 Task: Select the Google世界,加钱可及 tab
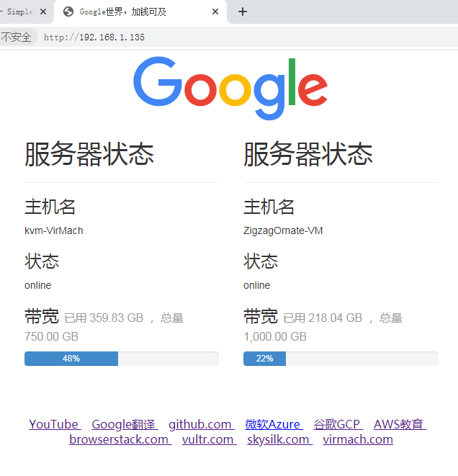pos(140,12)
